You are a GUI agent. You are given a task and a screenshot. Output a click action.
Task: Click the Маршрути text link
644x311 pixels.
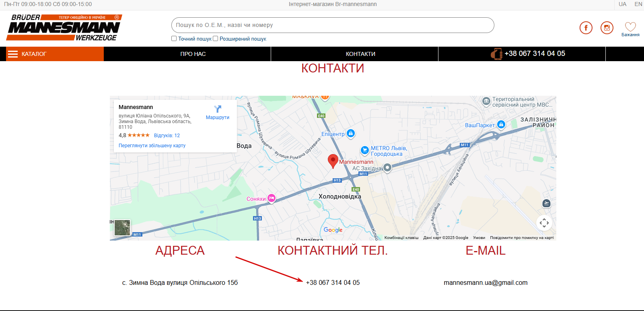[218, 117]
